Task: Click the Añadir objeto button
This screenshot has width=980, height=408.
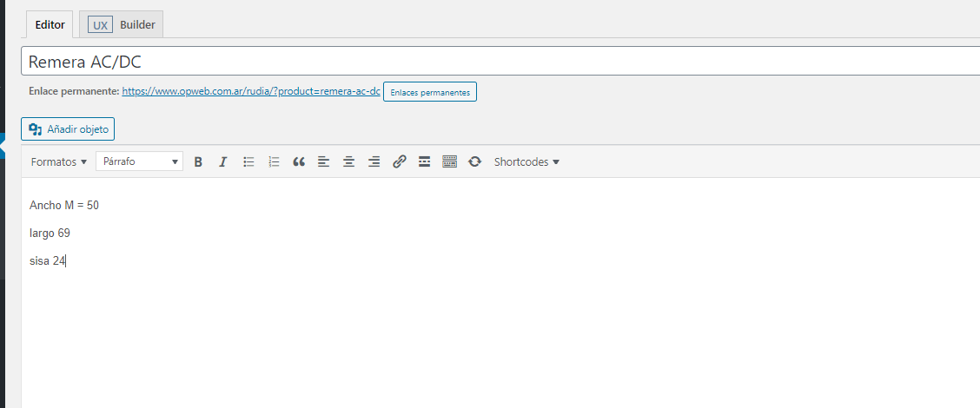Action: click(x=68, y=129)
